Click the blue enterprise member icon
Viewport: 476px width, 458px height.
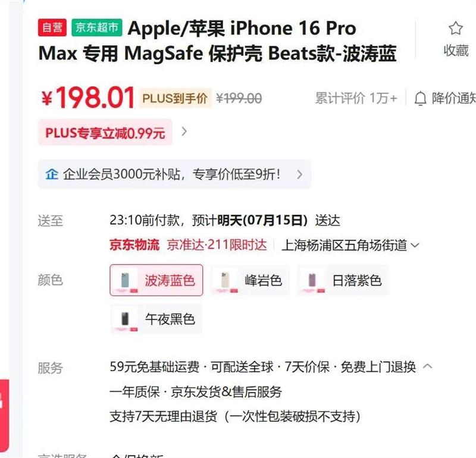click(52, 174)
